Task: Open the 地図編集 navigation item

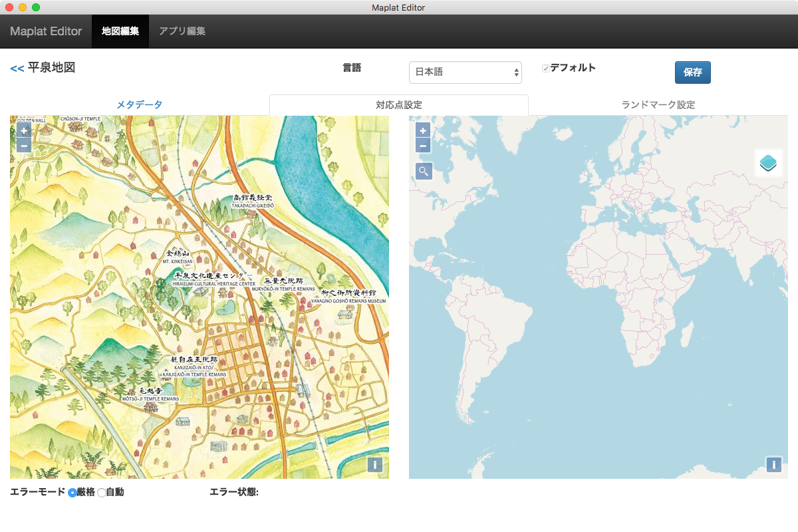Action: point(120,31)
